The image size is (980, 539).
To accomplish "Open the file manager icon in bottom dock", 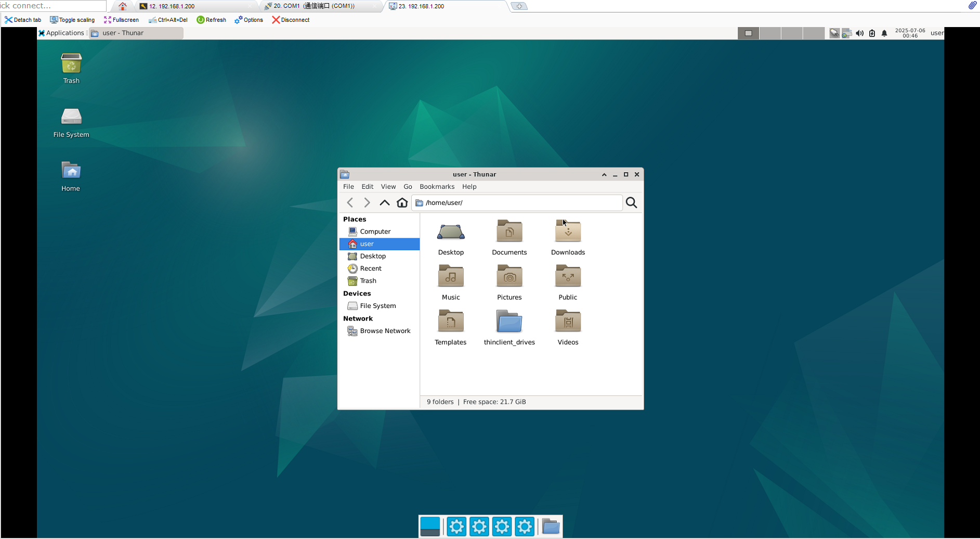I will point(551,527).
